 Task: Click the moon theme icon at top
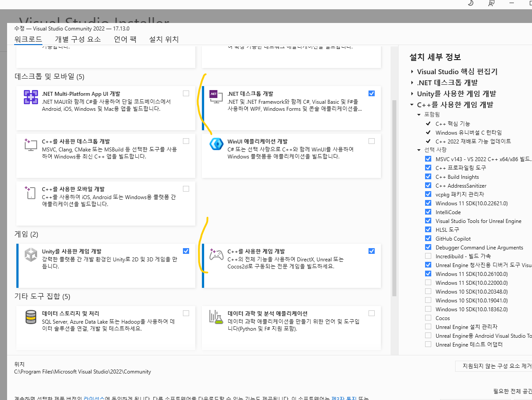(x=471, y=3)
